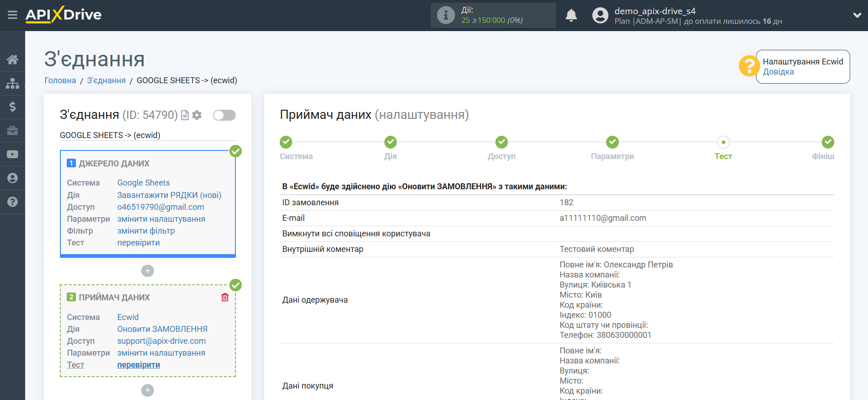Open connection settings gear icon
Screen dimensions: 868x400
coord(197,115)
